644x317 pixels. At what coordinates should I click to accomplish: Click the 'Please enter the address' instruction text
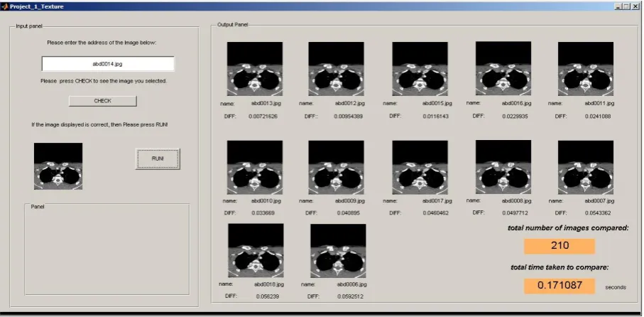102,43
